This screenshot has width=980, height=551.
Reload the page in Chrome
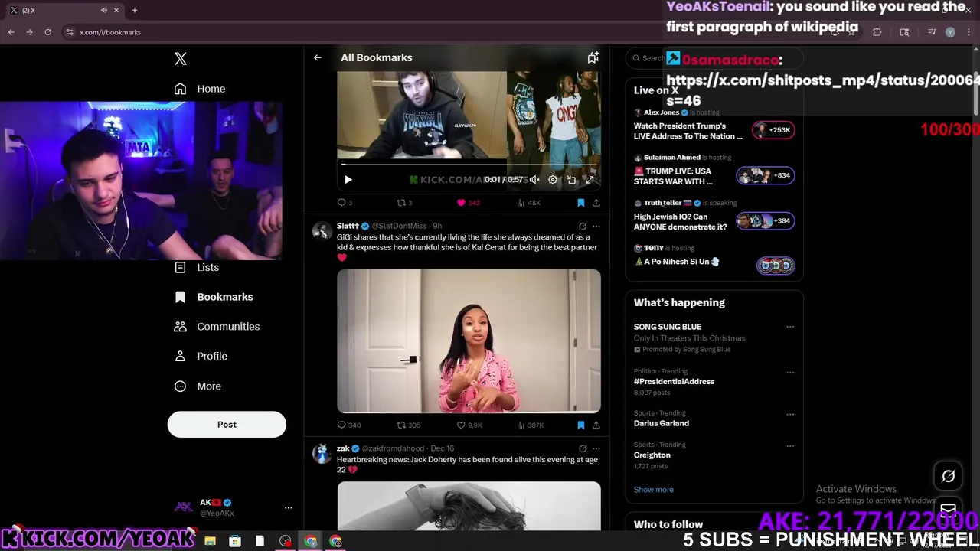click(47, 32)
